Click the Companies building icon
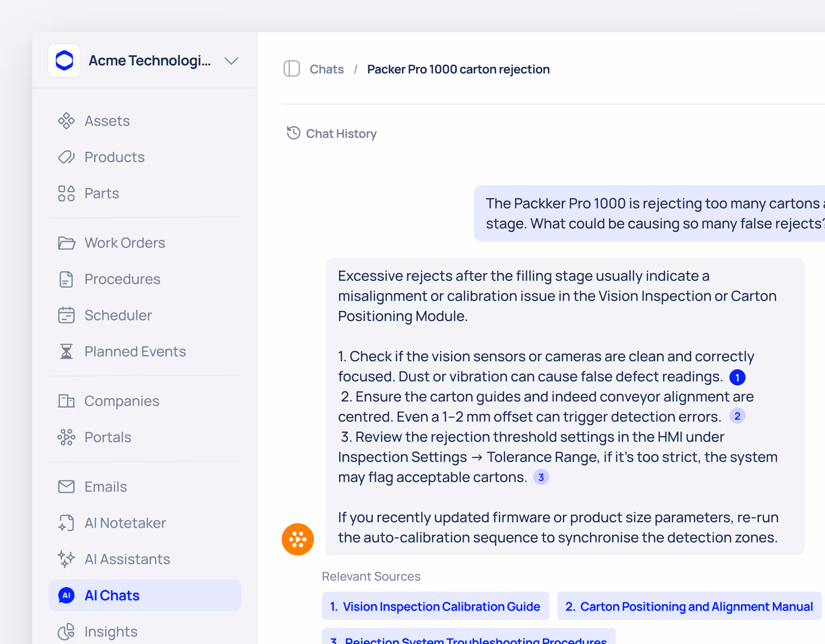 pyautogui.click(x=66, y=401)
